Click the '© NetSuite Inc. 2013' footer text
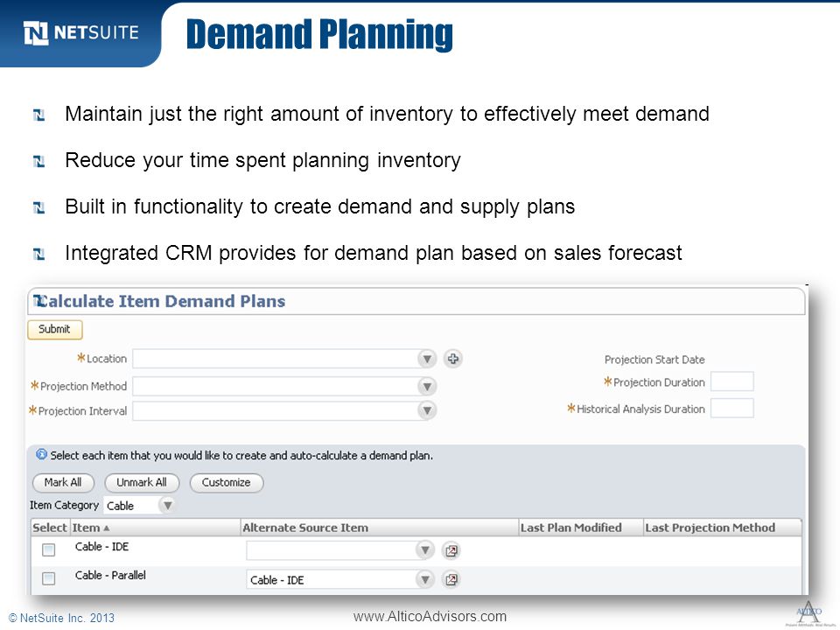This screenshot has width=840, height=630. point(61,618)
